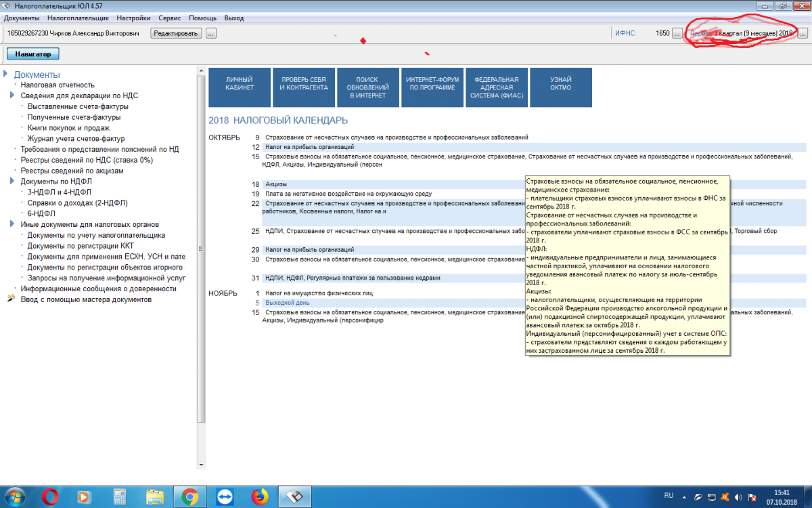Click the October 12 Налог на прибыль организаций entry
Viewport: 812px width, 508px height.
coord(309,147)
